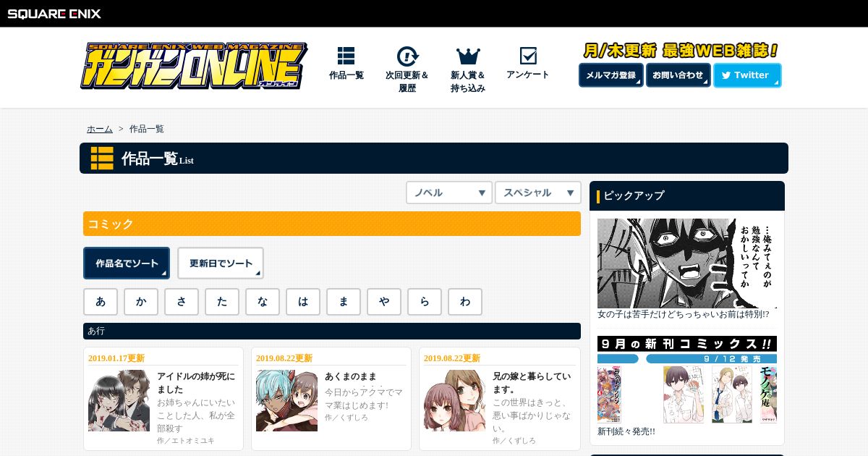Image resolution: width=868 pixels, height=456 pixels.
Task: Jump to か row index
Action: point(141,302)
